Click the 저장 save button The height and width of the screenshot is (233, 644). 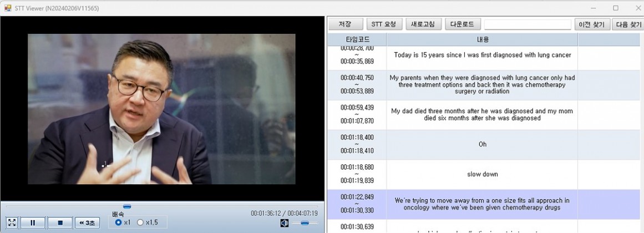346,24
